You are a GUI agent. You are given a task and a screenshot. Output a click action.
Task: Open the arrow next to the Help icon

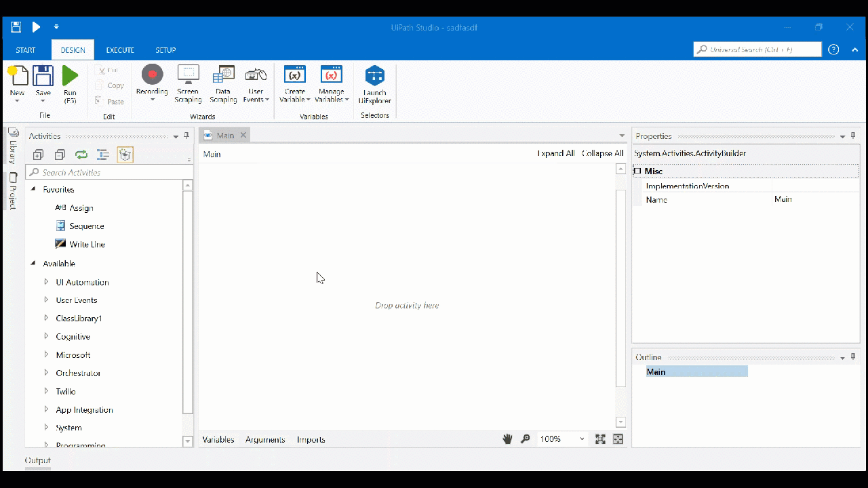click(854, 50)
